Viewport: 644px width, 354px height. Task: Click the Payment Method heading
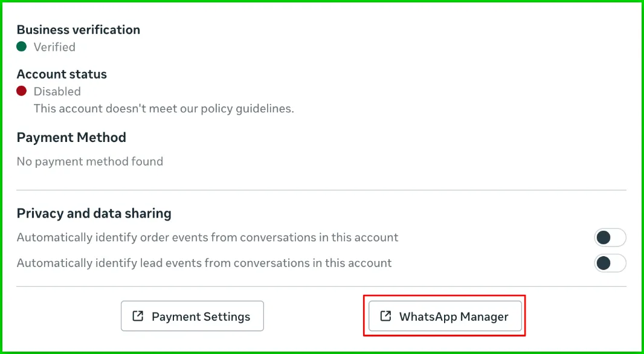(71, 137)
